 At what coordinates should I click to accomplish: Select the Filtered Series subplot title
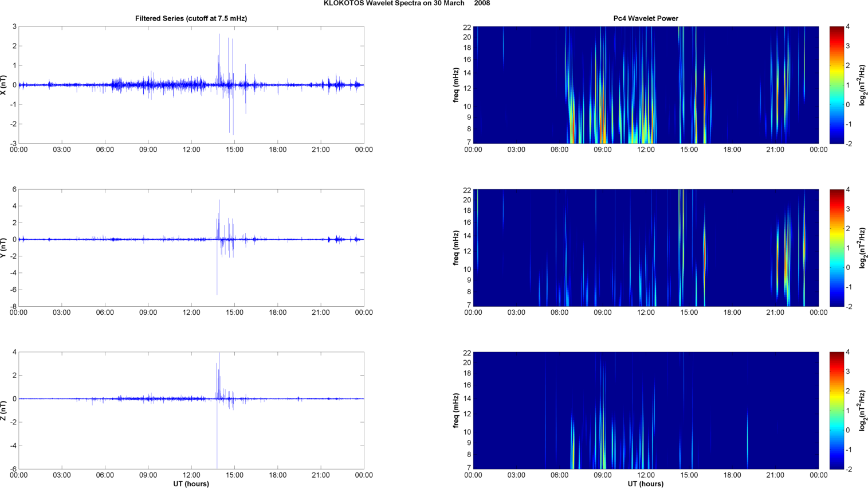[x=191, y=18]
